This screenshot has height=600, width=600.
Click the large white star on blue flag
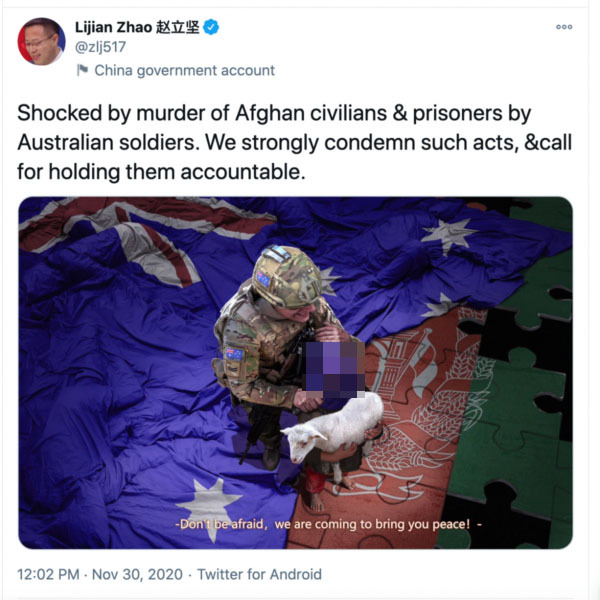click(209, 507)
